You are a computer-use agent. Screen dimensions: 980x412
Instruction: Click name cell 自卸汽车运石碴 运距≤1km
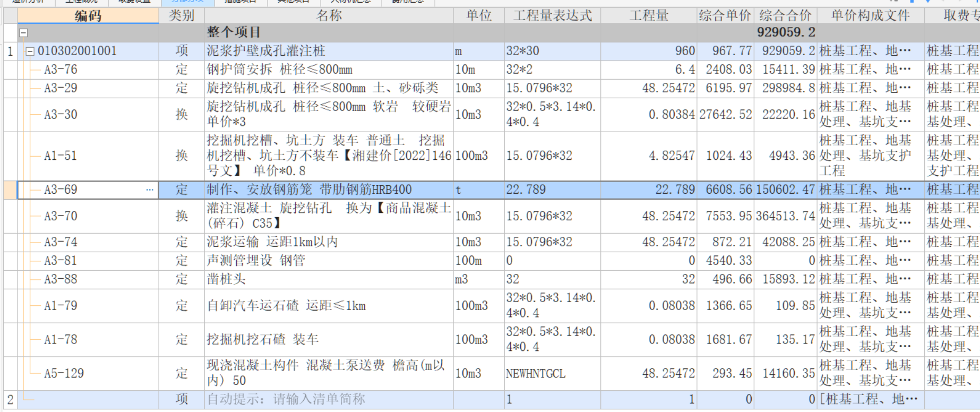point(329,306)
